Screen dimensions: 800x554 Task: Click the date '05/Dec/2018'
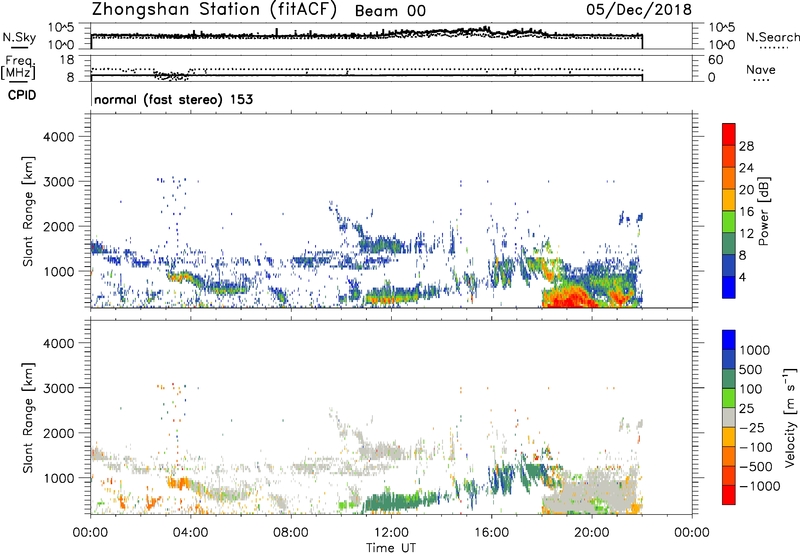click(639, 10)
